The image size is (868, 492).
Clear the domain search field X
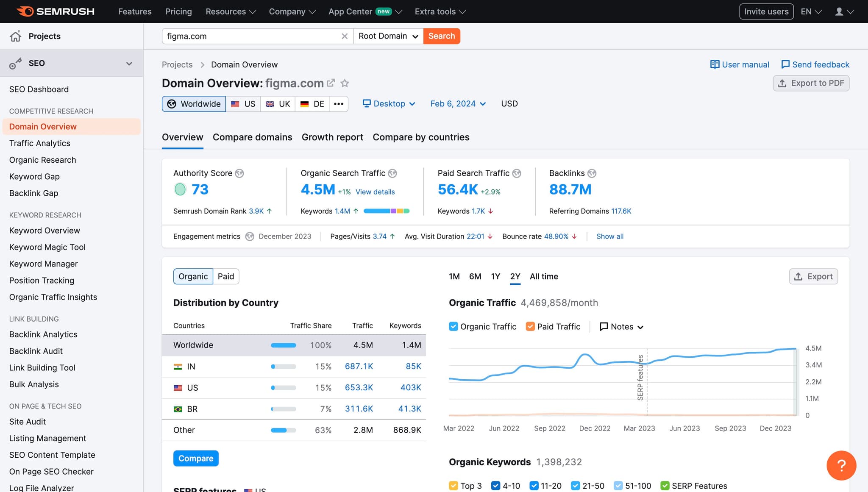[345, 36]
